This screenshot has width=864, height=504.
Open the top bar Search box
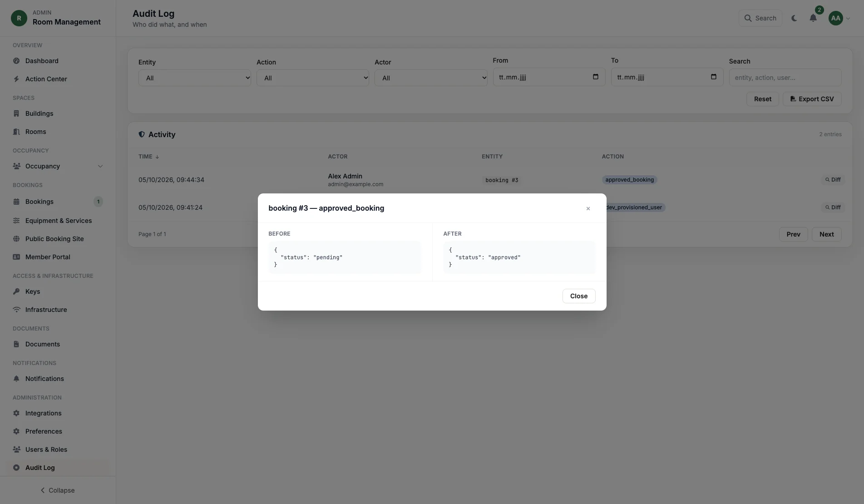pos(760,18)
